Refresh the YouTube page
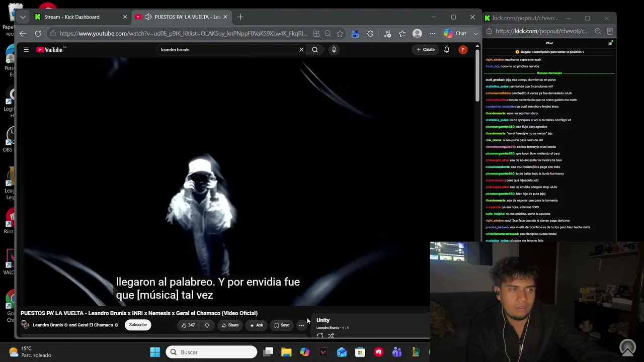Image resolution: width=644 pixels, height=362 pixels. tap(38, 34)
